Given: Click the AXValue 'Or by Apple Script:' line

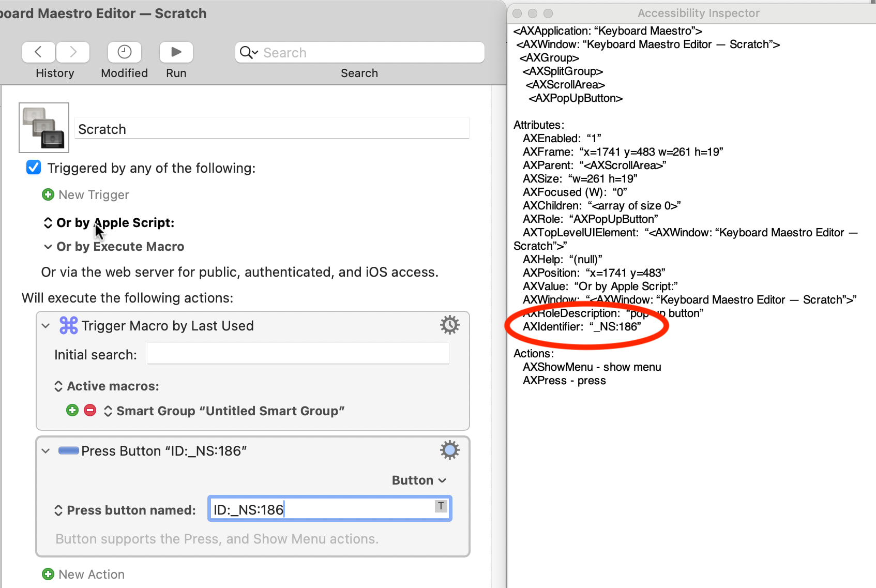Looking at the screenshot, I should (x=600, y=287).
